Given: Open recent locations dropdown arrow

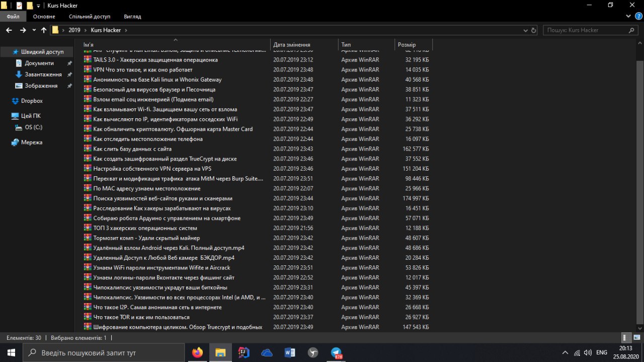Looking at the screenshot, I should click(34, 30).
